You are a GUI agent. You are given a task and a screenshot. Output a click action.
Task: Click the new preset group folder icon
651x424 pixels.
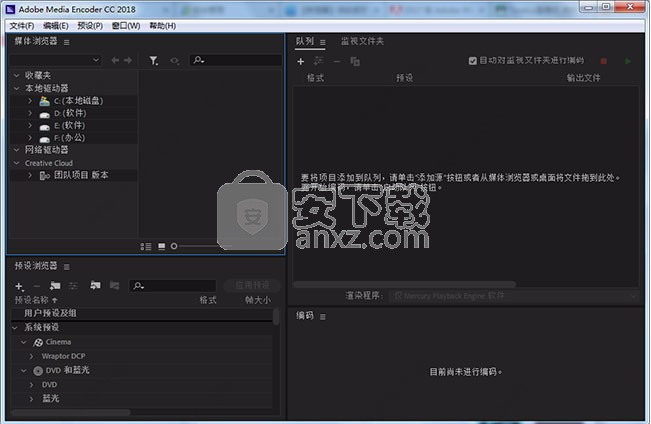point(55,286)
